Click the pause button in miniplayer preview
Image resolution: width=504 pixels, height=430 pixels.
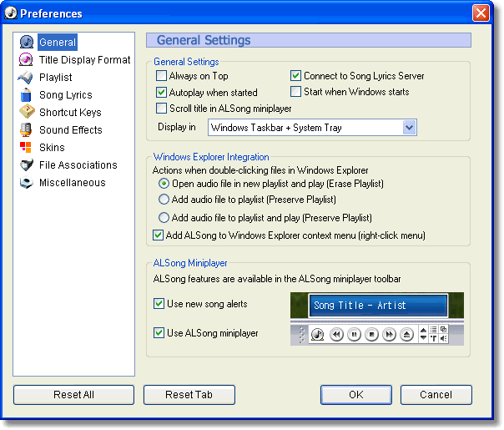[x=354, y=335]
